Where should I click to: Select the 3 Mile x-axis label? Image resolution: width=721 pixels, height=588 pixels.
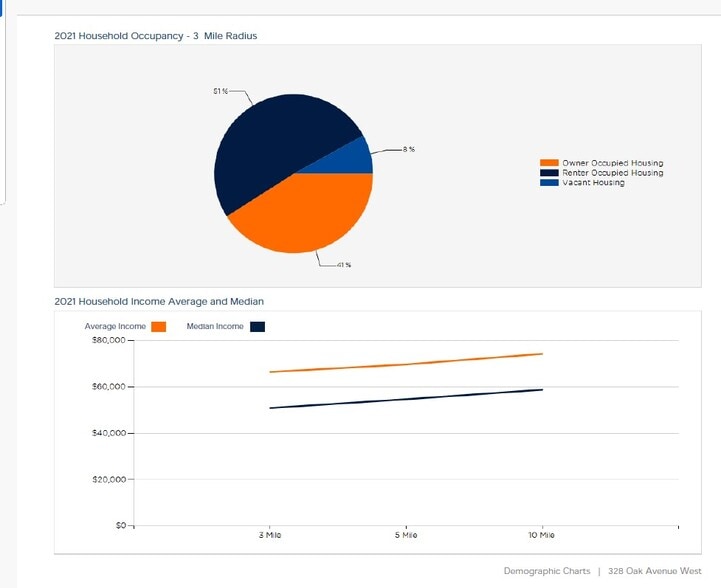(x=270, y=537)
